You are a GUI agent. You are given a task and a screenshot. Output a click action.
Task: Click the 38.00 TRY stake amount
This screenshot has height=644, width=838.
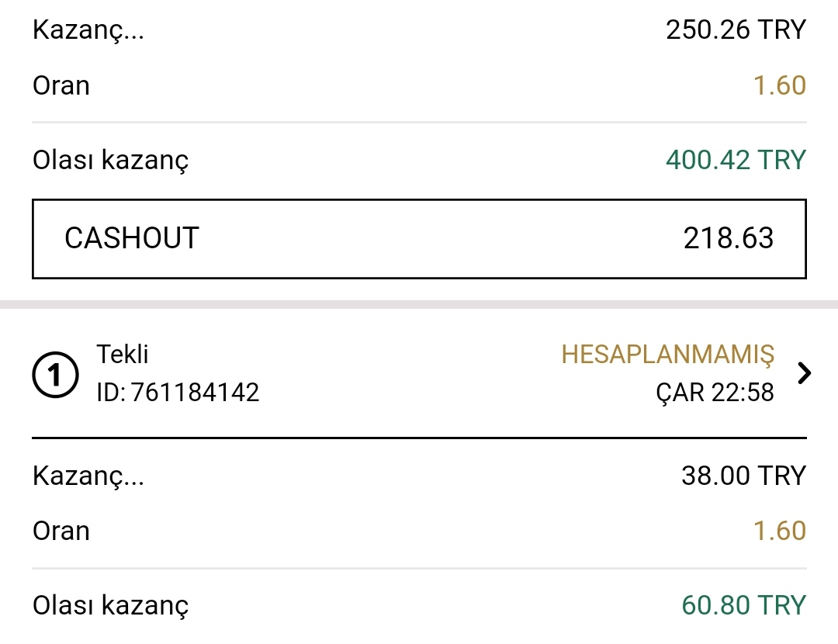743,475
